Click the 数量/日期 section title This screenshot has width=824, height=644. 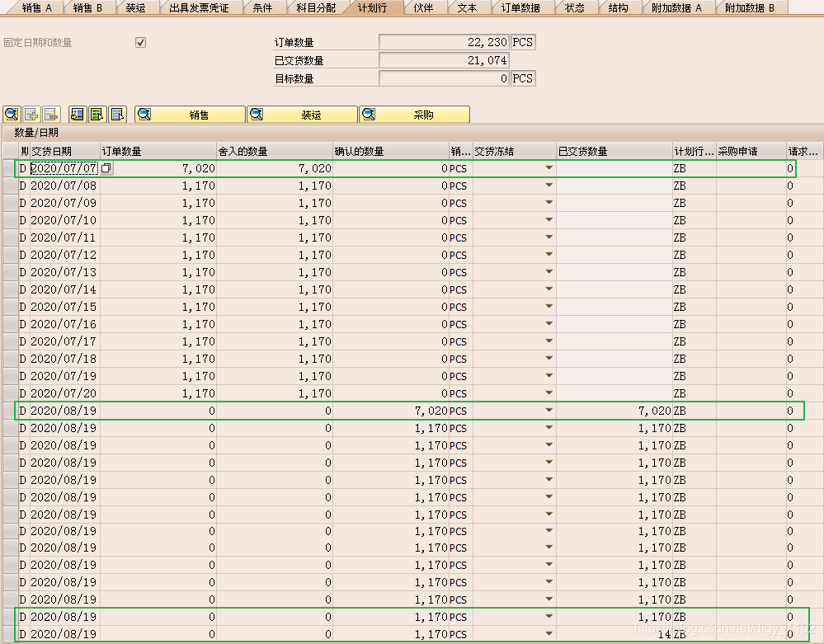[x=36, y=133]
